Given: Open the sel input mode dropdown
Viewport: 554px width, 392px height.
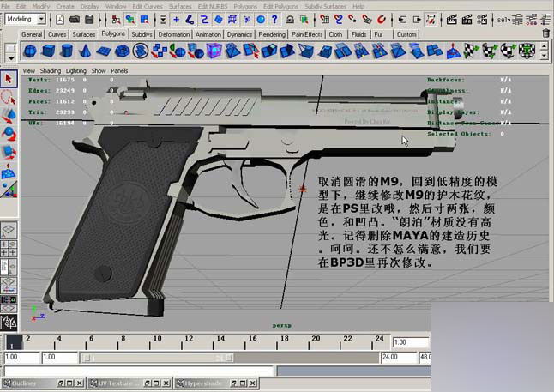Looking at the screenshot, I should (x=503, y=20).
